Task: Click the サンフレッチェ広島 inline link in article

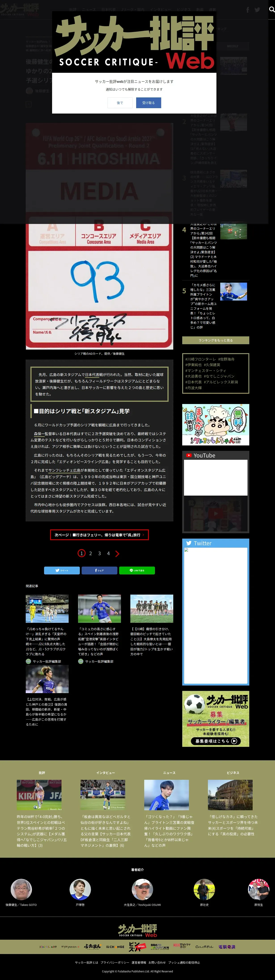Action: 64,470
